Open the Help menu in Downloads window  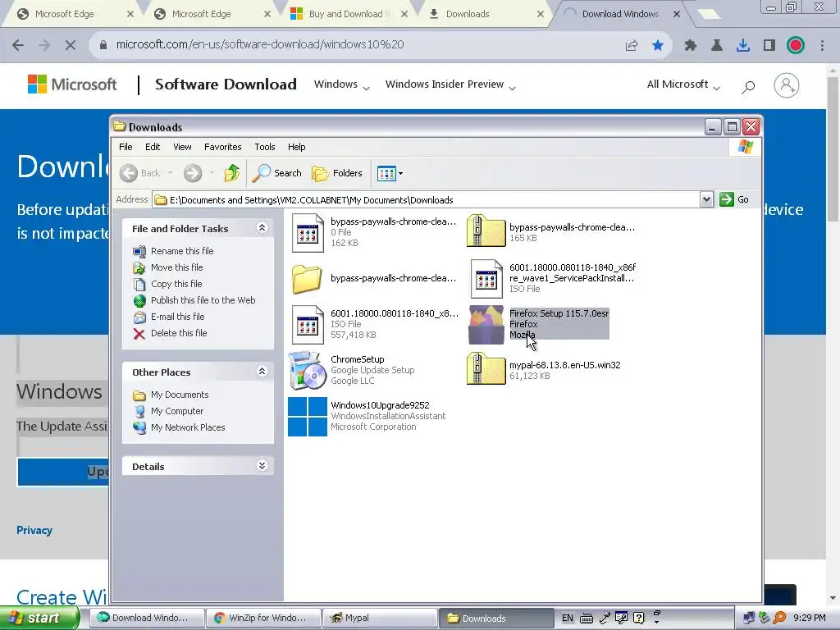tap(296, 147)
